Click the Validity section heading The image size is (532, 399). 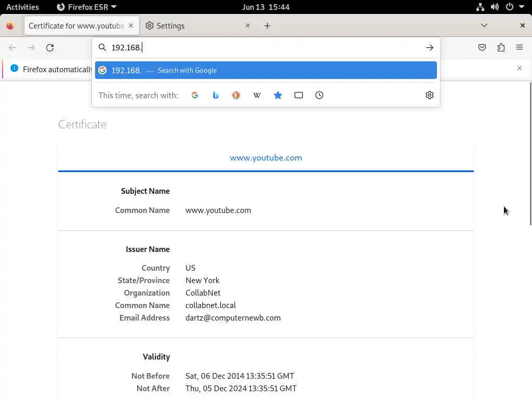[156, 357]
